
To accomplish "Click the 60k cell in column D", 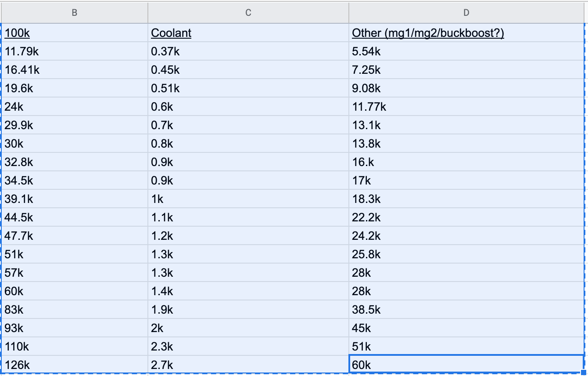I will pos(466,365).
